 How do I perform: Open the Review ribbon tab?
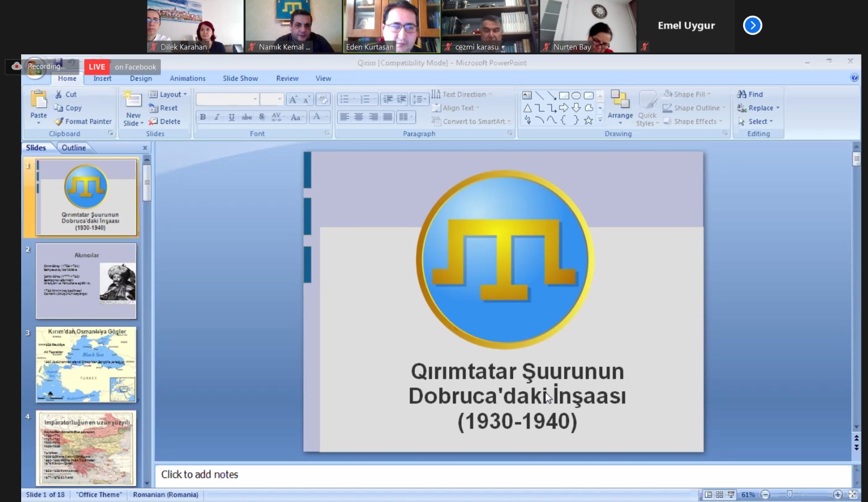point(287,79)
